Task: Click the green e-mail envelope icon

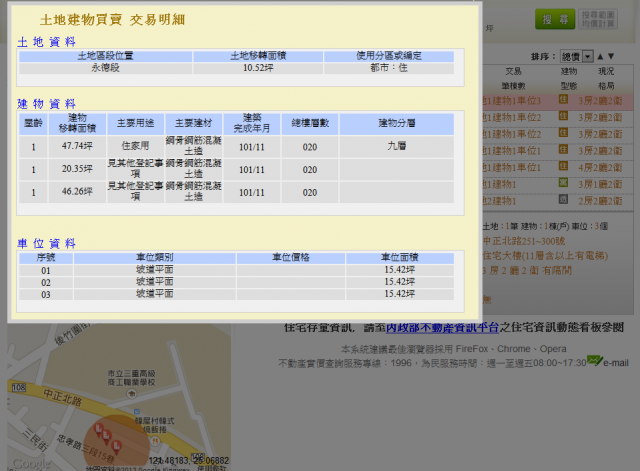Action: (x=595, y=360)
